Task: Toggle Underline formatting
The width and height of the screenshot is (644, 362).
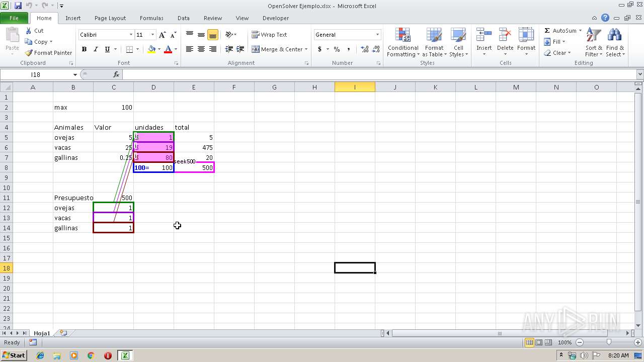Action: (107, 49)
